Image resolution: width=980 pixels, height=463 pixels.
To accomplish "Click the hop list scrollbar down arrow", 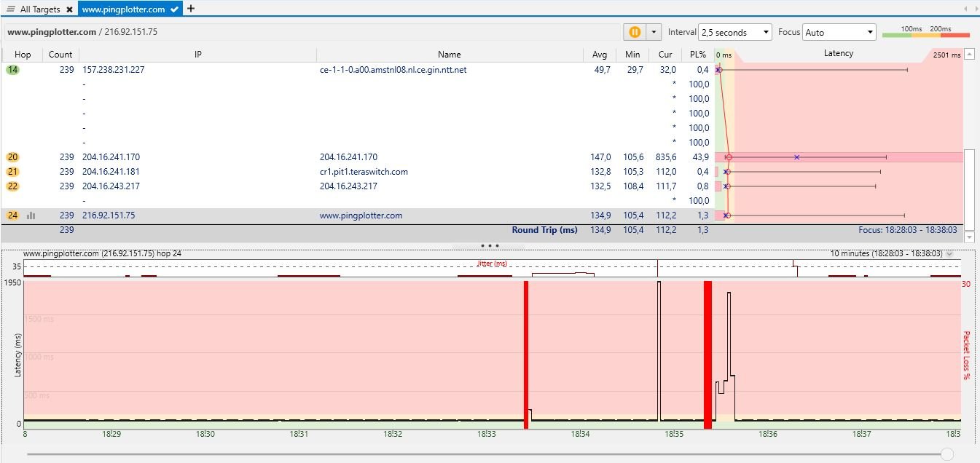I will [969, 237].
